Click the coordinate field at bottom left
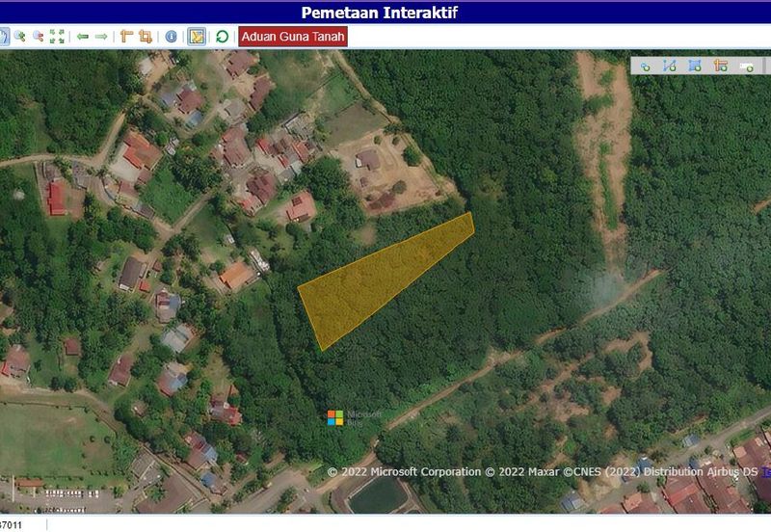 coord(21,525)
